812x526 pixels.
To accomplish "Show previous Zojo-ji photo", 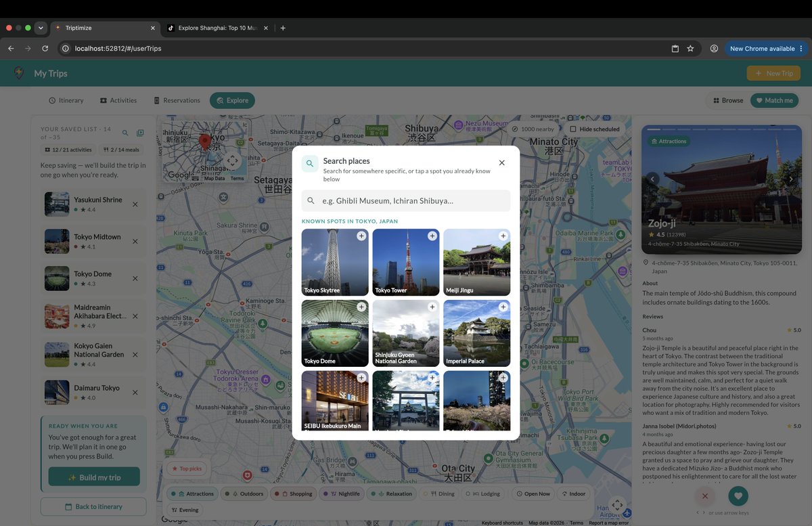I will point(652,179).
